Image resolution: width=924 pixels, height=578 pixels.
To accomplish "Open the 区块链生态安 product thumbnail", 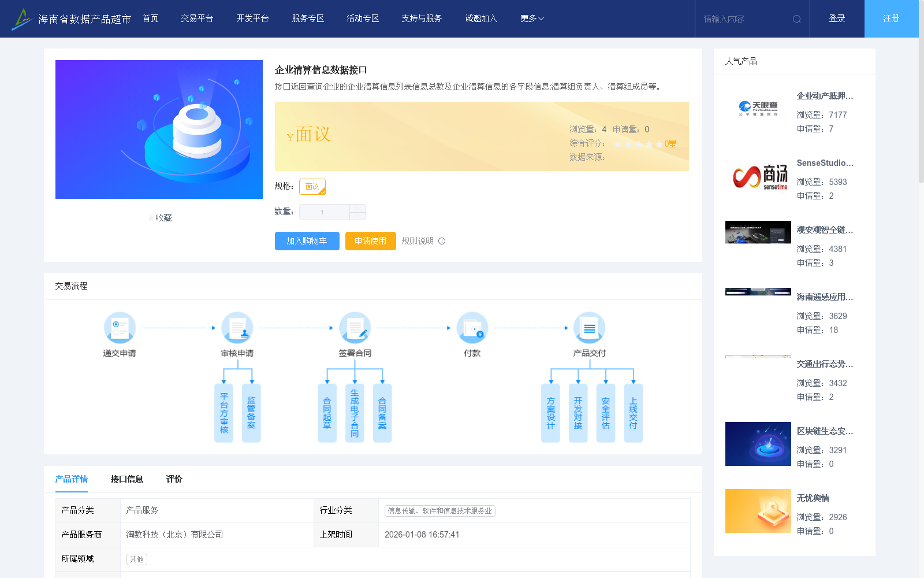I will coord(758,444).
